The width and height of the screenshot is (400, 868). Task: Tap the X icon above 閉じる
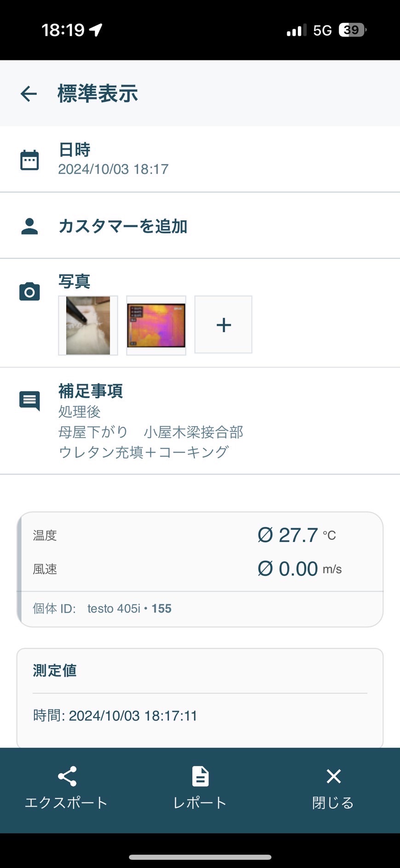[333, 776]
